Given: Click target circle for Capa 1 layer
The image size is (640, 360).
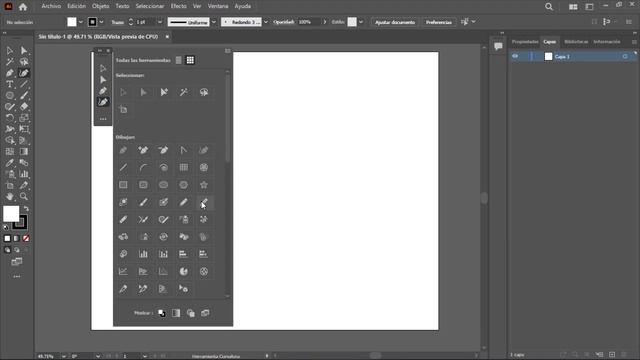Looking at the screenshot, I should coord(625,56).
